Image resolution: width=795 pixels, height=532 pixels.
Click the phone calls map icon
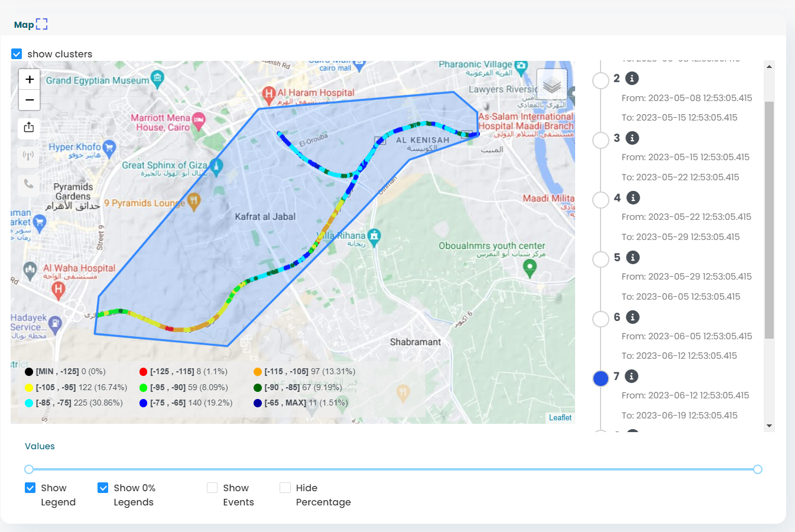coord(28,184)
